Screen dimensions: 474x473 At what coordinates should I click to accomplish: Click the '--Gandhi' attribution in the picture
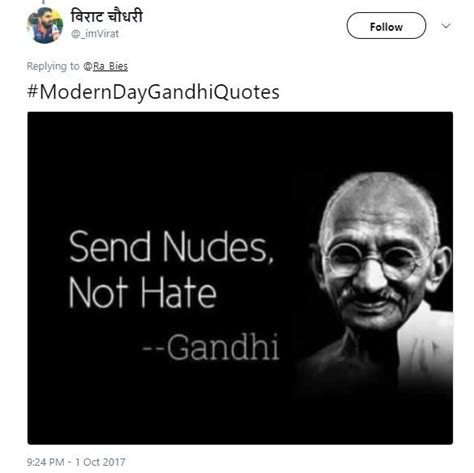(211, 347)
